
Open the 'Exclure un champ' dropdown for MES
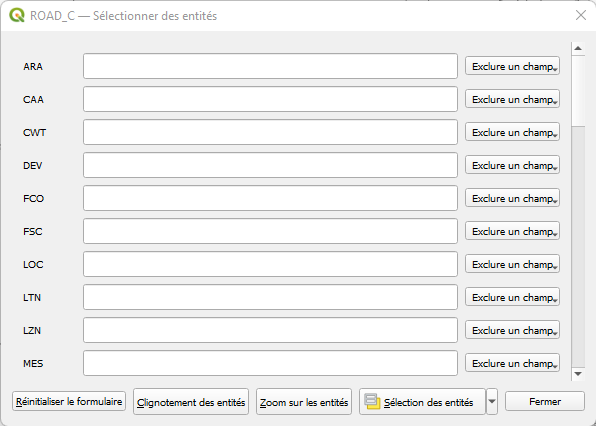click(x=512, y=363)
